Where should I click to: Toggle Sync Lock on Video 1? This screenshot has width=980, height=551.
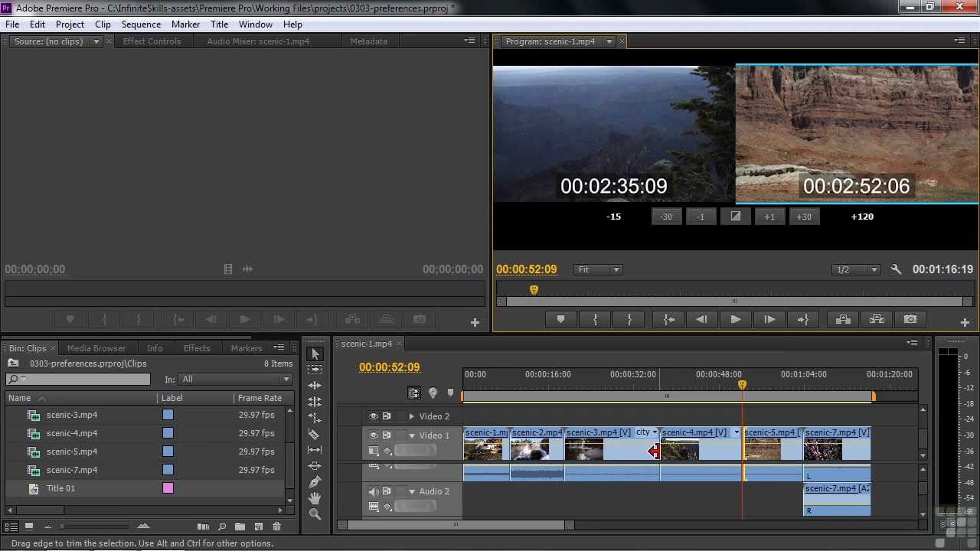pos(387,435)
